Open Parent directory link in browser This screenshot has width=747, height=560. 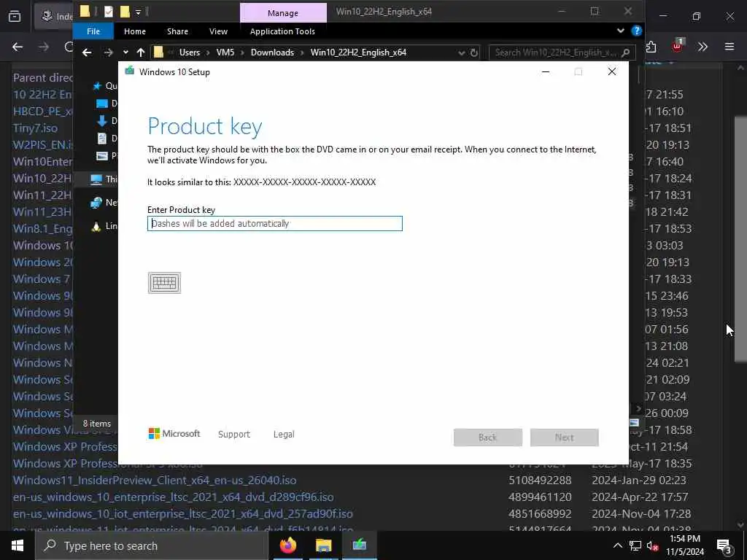[43, 77]
